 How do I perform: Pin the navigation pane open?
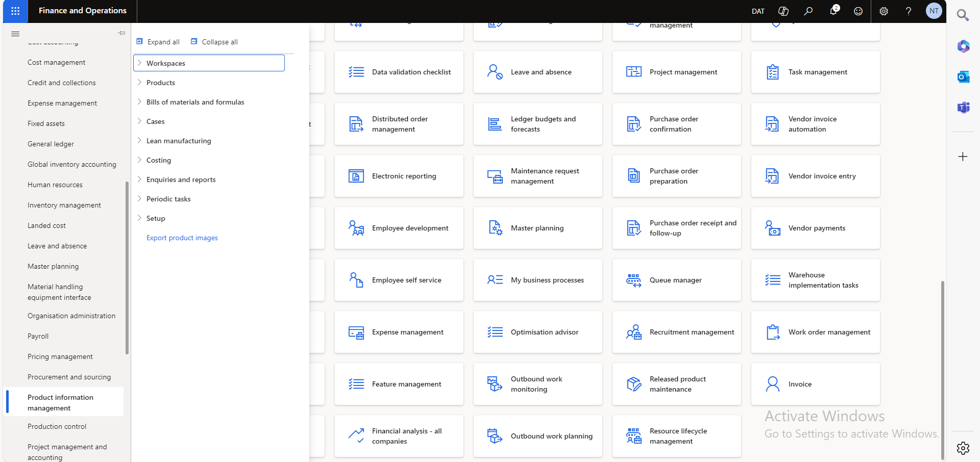(121, 33)
